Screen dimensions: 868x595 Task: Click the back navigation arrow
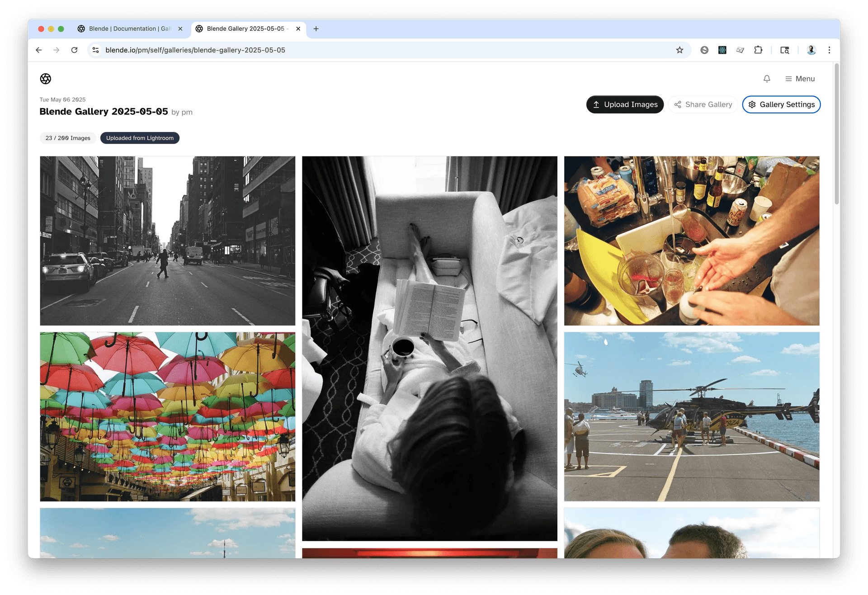tap(38, 50)
